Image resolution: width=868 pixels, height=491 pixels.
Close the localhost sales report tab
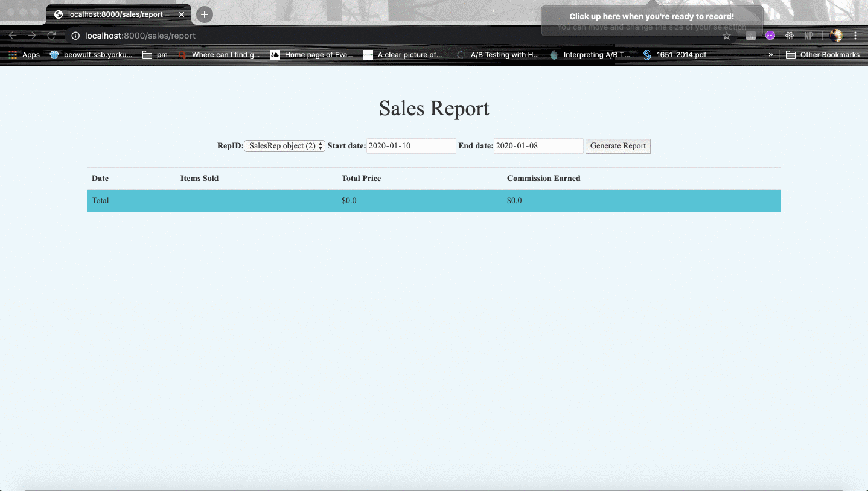[182, 14]
